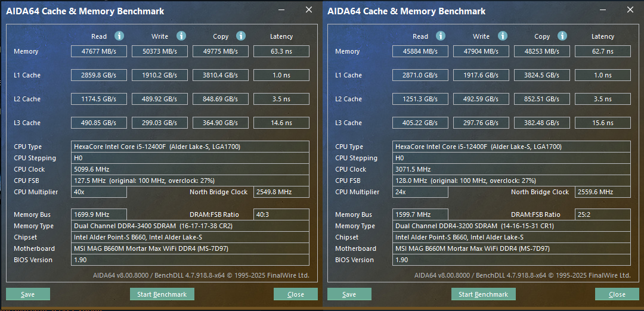Viewport: 644px width, 311px height.
Task: Click Read info icon in right window
Action: (x=440, y=36)
